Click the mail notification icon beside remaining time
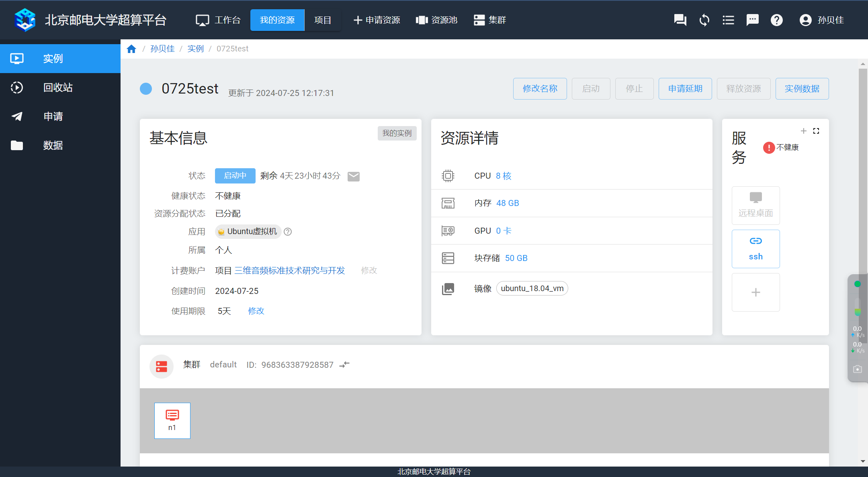Image resolution: width=868 pixels, height=477 pixels. tap(354, 176)
